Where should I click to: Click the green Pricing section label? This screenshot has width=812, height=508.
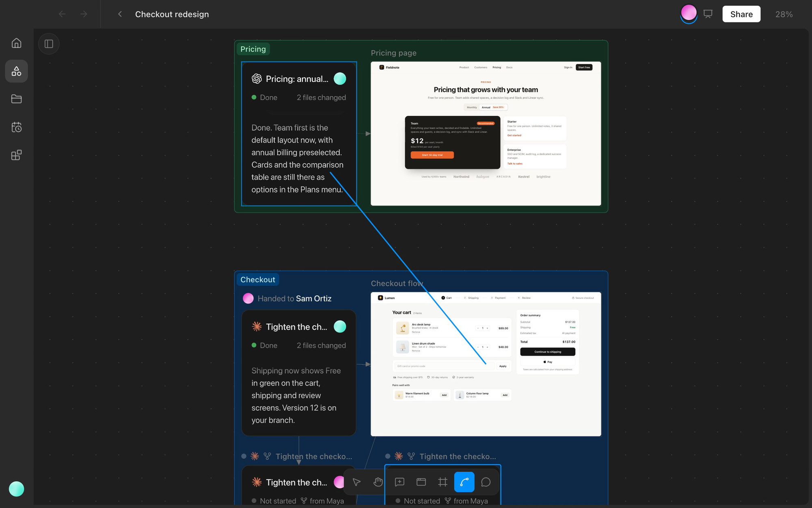tap(253, 49)
